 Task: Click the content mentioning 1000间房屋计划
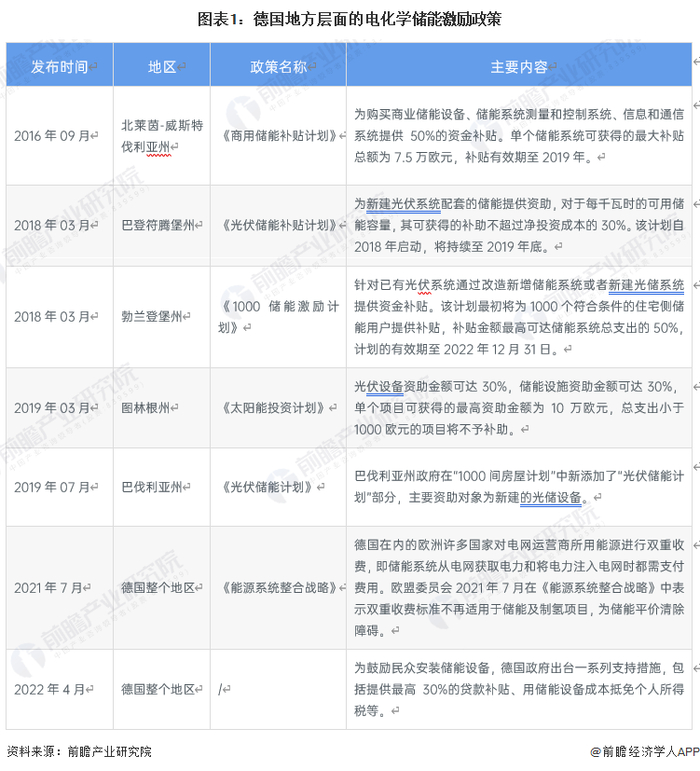[x=519, y=487]
